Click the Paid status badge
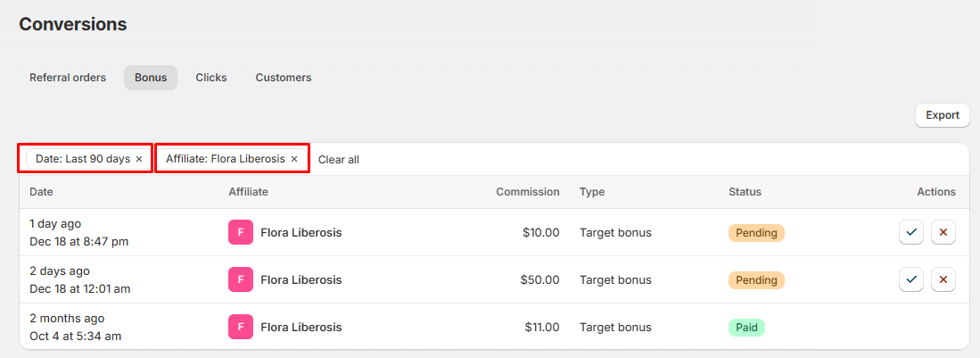This screenshot has height=358, width=980. tap(746, 328)
